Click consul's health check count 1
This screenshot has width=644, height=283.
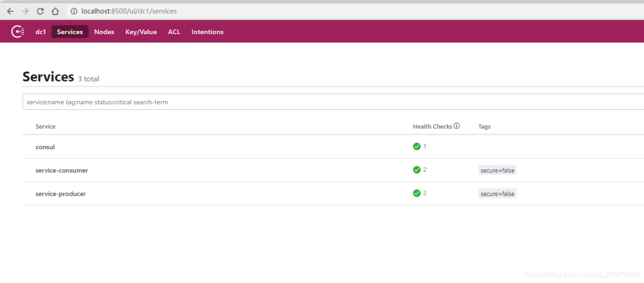[424, 146]
